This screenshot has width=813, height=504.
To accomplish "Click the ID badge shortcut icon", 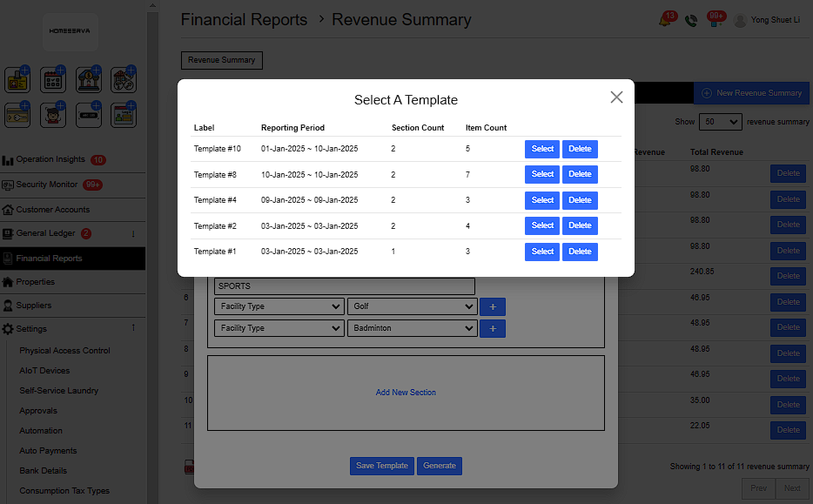I will tap(17, 80).
